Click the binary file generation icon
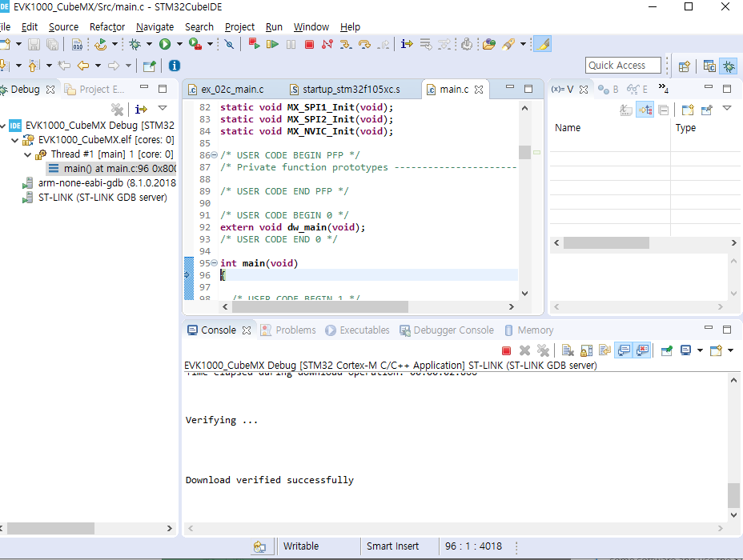Viewport: 743px width, 560px height. coord(77,45)
